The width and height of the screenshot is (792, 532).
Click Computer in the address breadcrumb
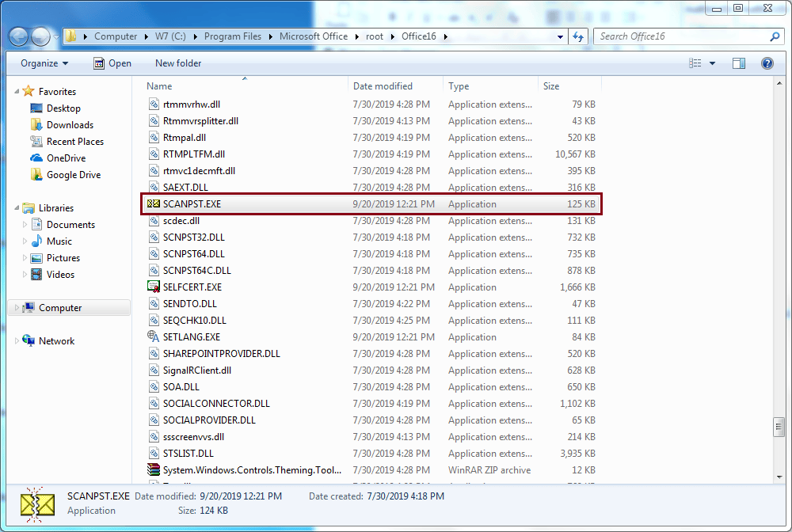[x=116, y=36]
